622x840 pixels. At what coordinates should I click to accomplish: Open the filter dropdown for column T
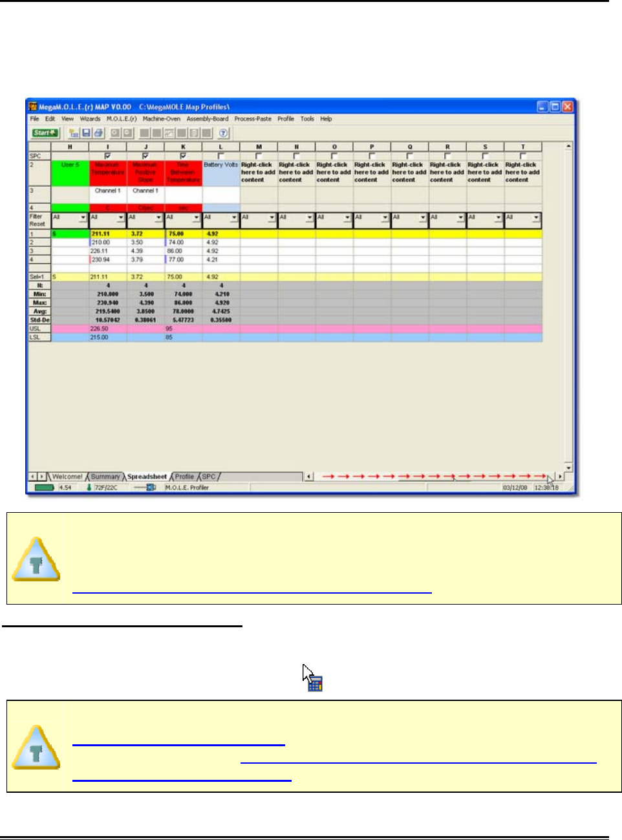click(x=536, y=217)
